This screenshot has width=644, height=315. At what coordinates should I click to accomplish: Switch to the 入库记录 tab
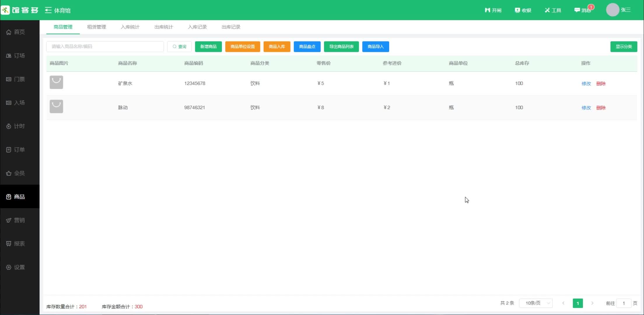coord(197,27)
